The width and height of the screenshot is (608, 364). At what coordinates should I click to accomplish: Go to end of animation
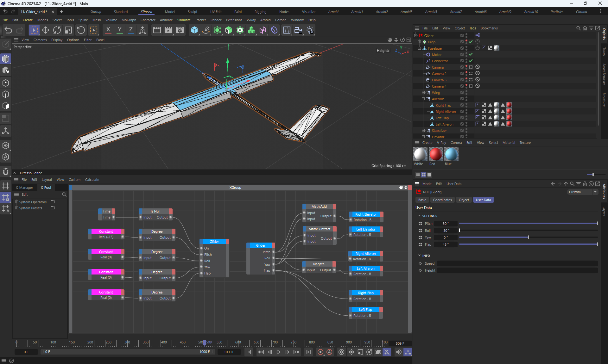pos(308,352)
